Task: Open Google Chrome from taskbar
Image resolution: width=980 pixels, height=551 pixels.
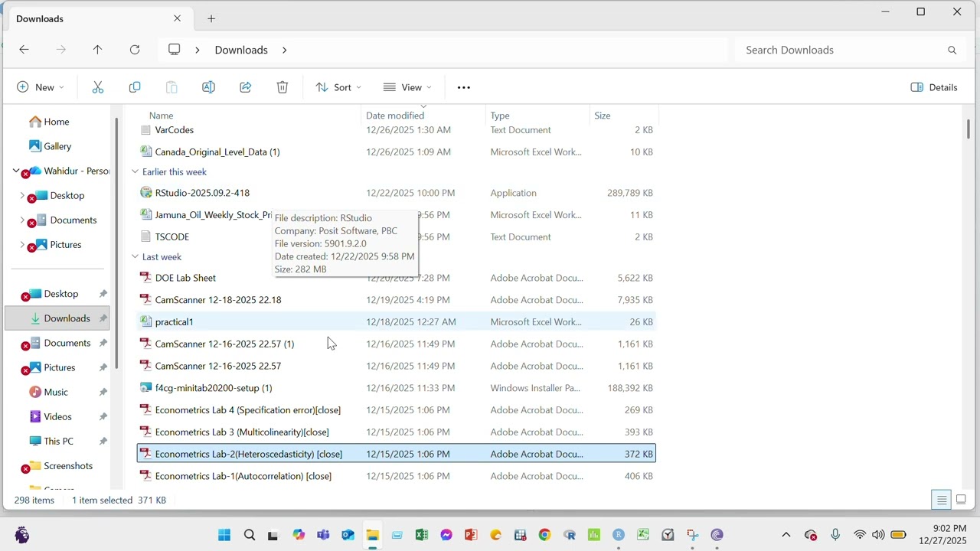Action: click(x=544, y=535)
